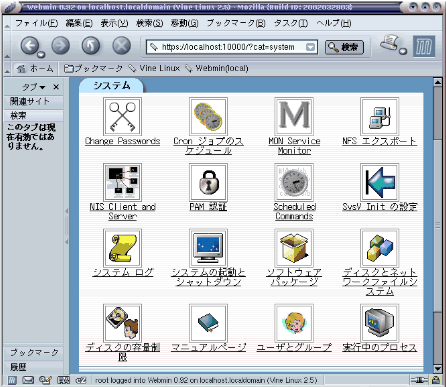The width and height of the screenshot is (446, 387).
Task: Click the online/offline connection icon
Action: click(x=420, y=380)
